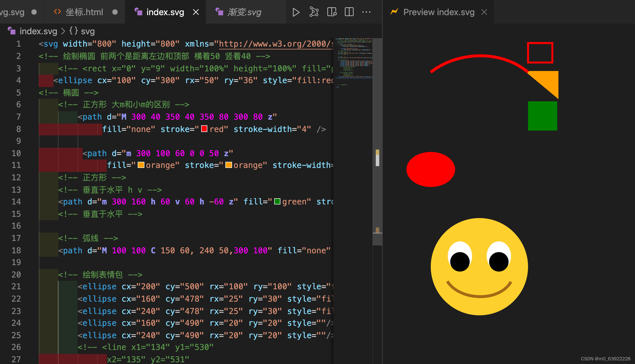Open preview to the side icon

332,12
